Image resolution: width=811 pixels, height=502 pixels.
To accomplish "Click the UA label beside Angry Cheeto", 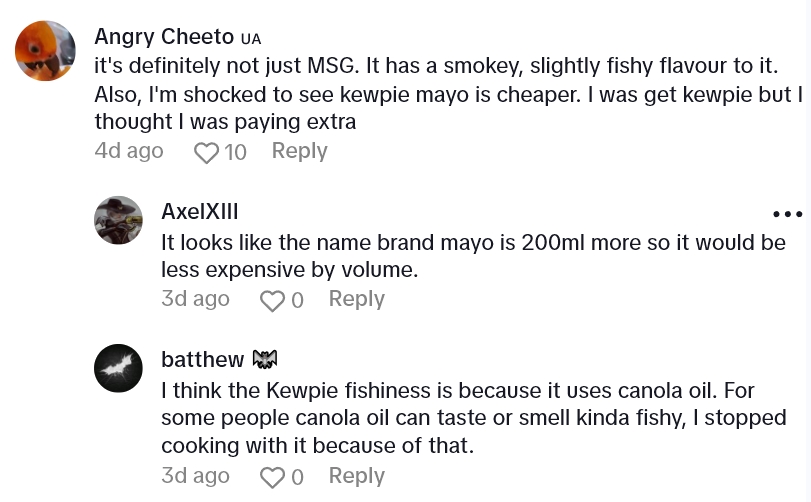I will coord(251,39).
